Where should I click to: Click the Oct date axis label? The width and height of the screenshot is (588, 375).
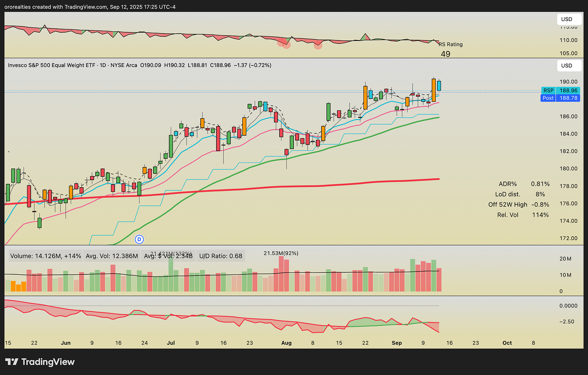[507, 343]
